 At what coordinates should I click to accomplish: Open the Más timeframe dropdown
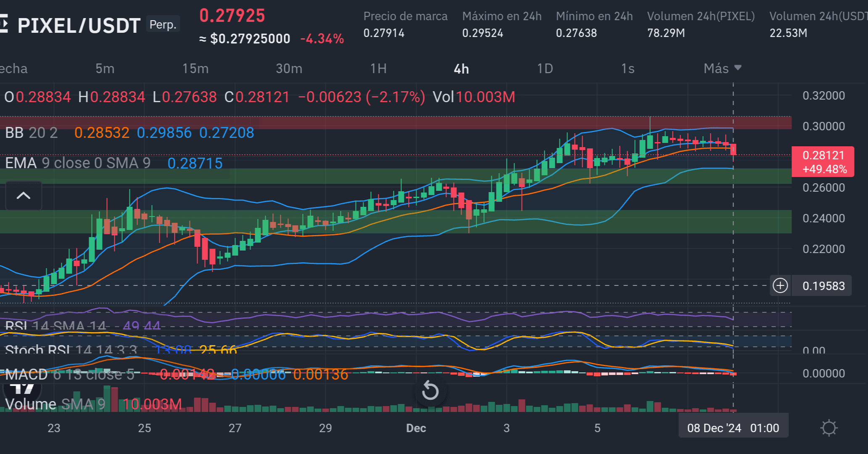722,69
